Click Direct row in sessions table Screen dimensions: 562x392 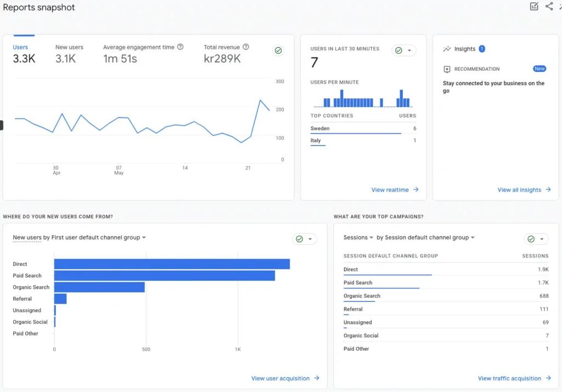[446, 270]
